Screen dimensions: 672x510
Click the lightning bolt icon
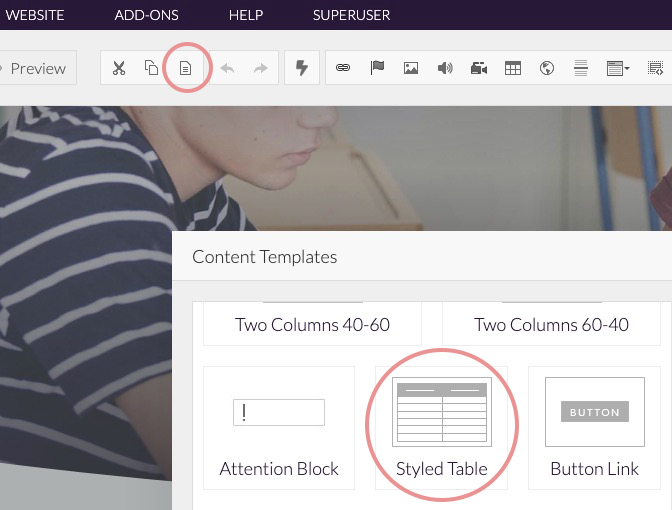(x=302, y=67)
